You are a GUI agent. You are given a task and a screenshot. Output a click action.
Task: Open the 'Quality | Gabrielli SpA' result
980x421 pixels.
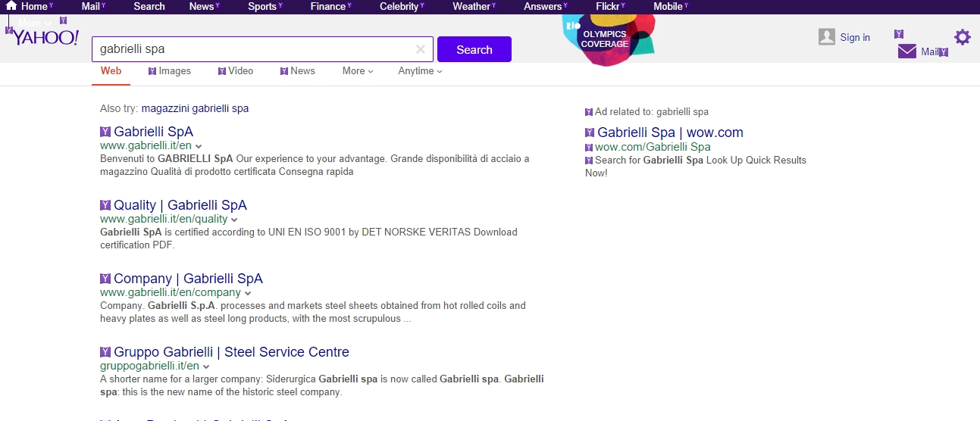(x=180, y=205)
